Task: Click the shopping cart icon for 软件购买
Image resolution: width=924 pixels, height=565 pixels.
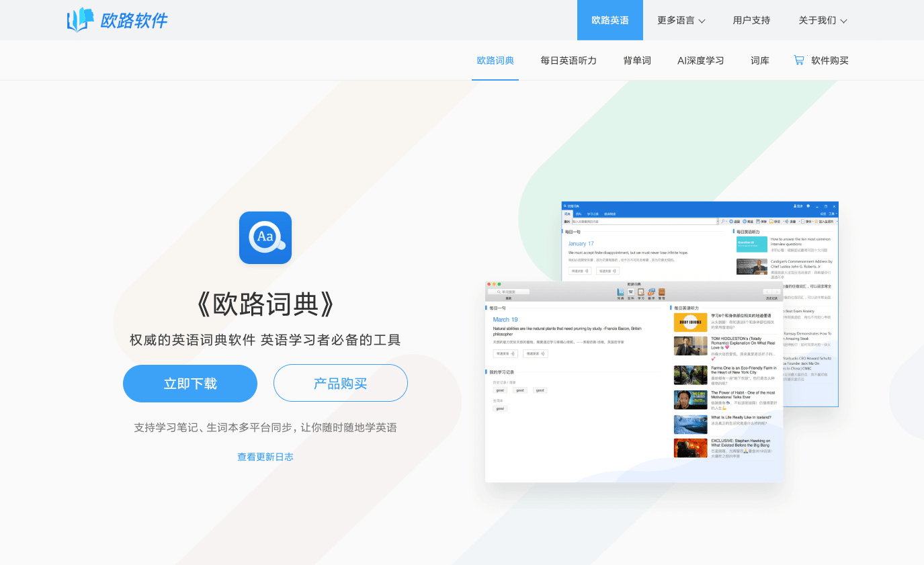Action: [x=799, y=60]
